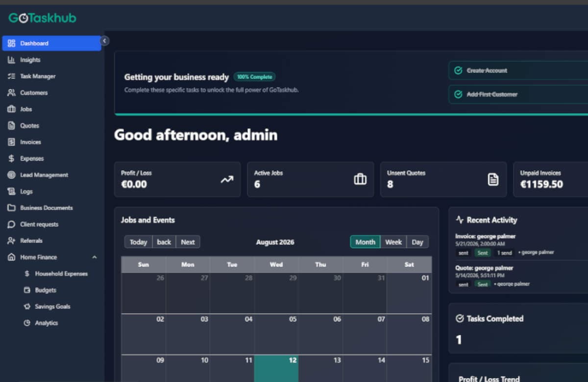Open the Profit / Loss summary card
The width and height of the screenshot is (588, 382).
(x=177, y=180)
